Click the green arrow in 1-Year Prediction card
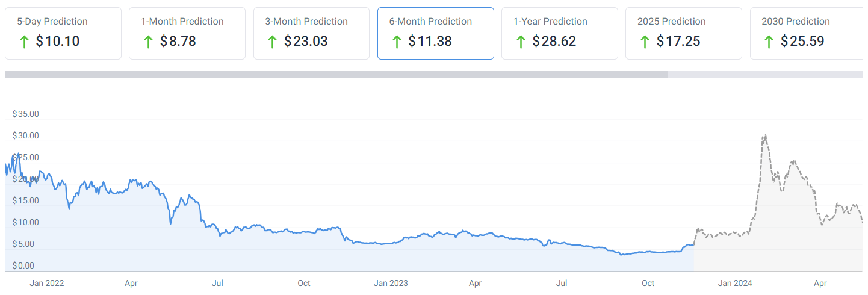The width and height of the screenshot is (868, 295). point(520,42)
